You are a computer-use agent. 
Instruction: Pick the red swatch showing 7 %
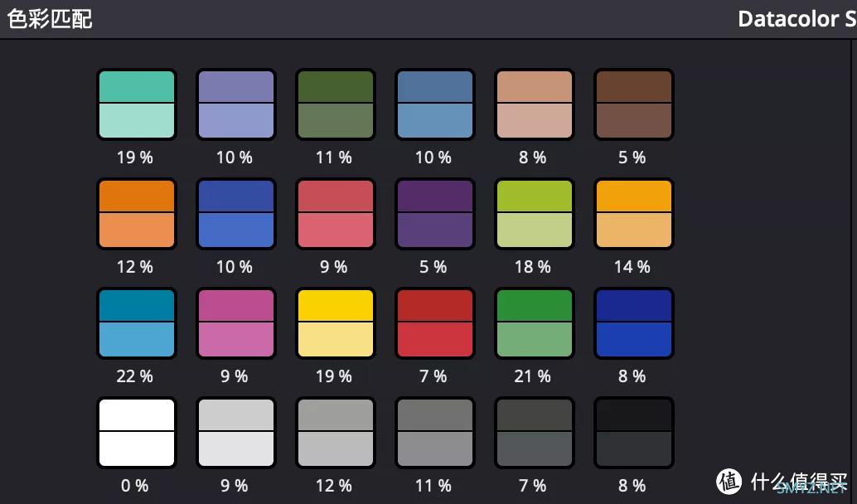click(434, 322)
